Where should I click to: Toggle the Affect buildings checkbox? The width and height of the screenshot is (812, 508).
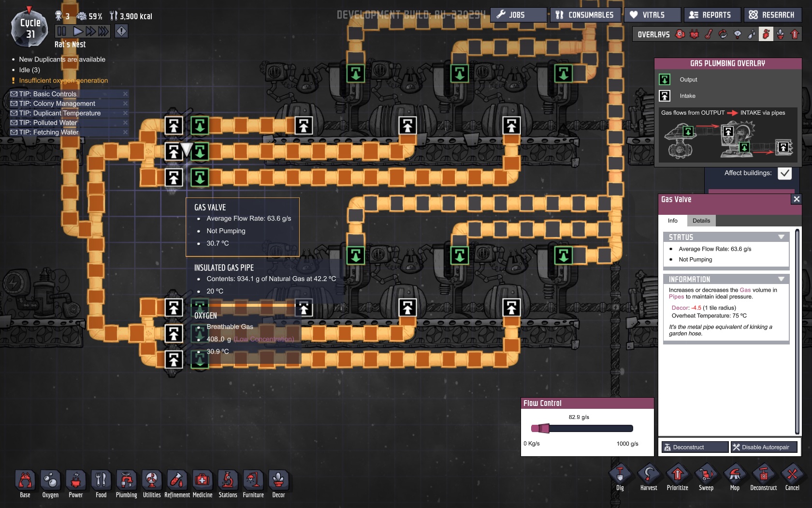pyautogui.click(x=784, y=173)
